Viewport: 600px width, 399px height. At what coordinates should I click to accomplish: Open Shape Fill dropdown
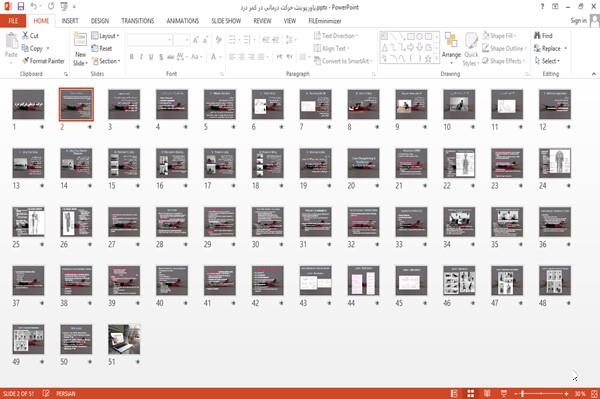pos(499,36)
